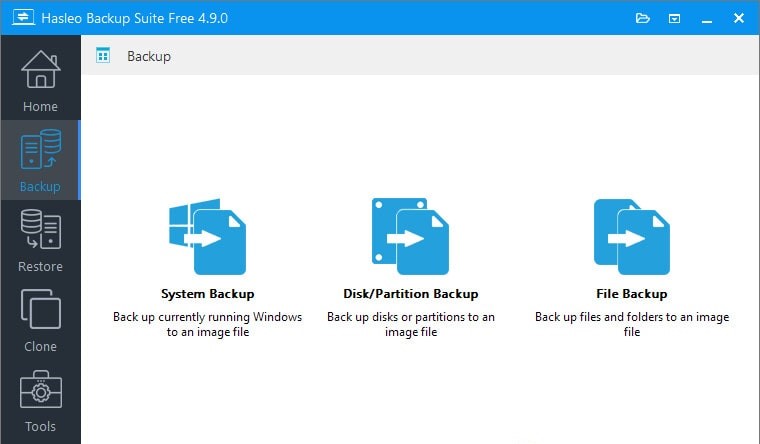Open the Home section in sidebar
This screenshot has height=444, width=760.
point(41,79)
